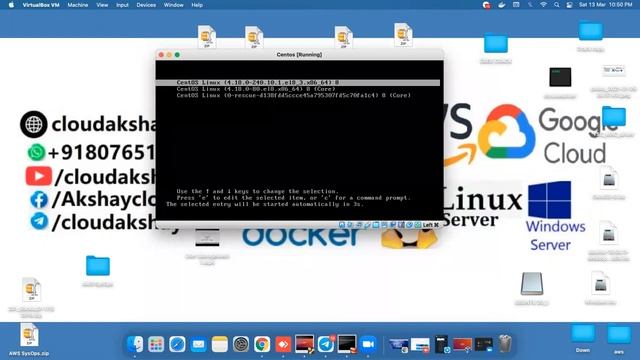The height and width of the screenshot is (360, 640).
Task: Select the CentOS Linux 4.18.0-80 (Core) entry
Action: [256, 89]
